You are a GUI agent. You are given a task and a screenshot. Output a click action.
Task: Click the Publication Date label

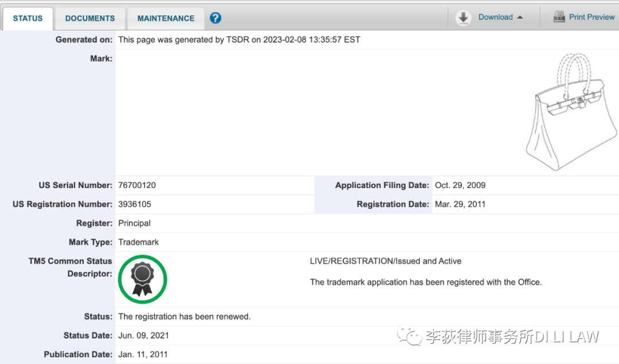pos(78,354)
